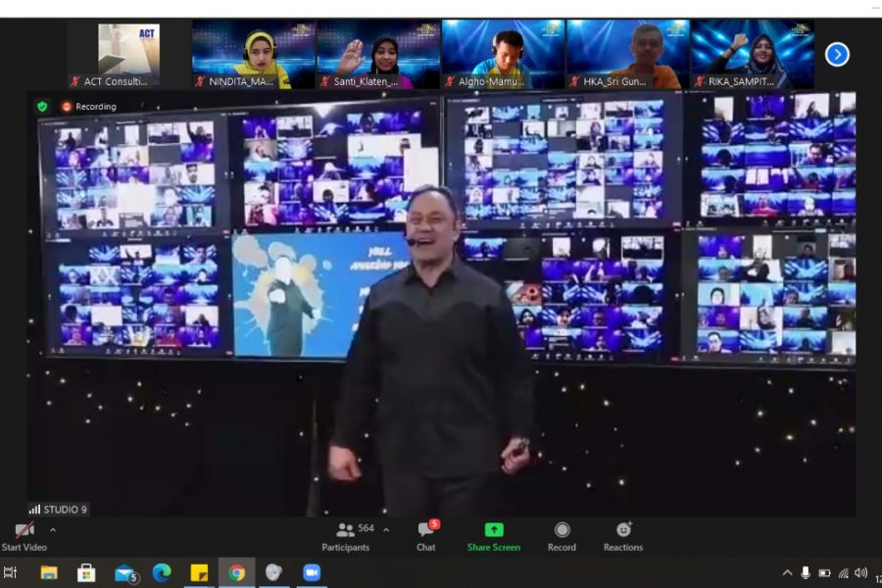The image size is (882, 588).
Task: Start recording with the Record button
Action: coord(562,535)
